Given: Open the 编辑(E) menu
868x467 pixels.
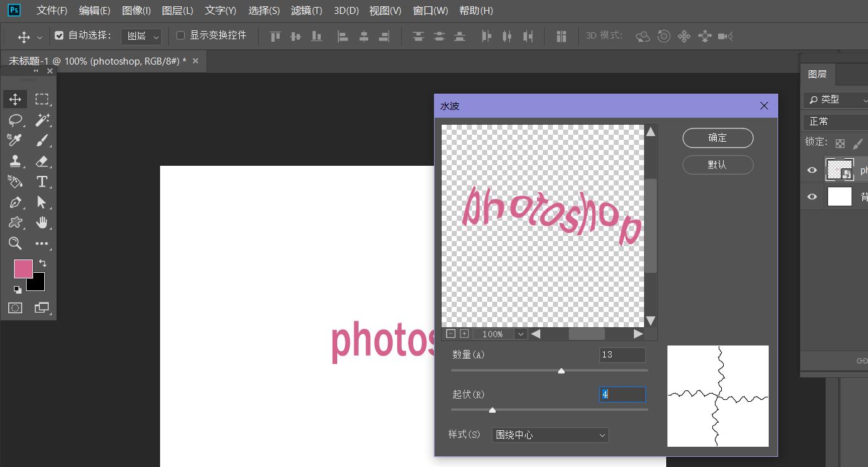Looking at the screenshot, I should point(94,11).
